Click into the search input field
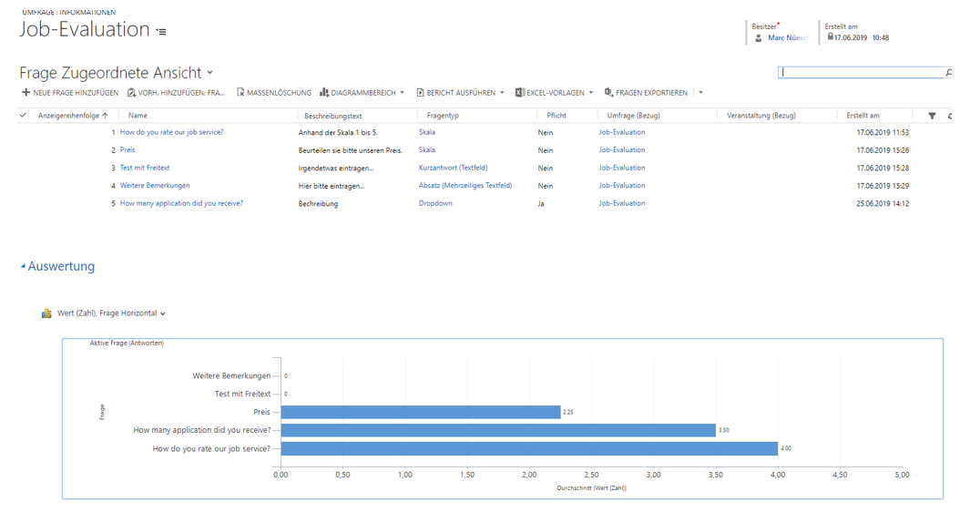Screen dimensions: 980x523 tap(861, 73)
